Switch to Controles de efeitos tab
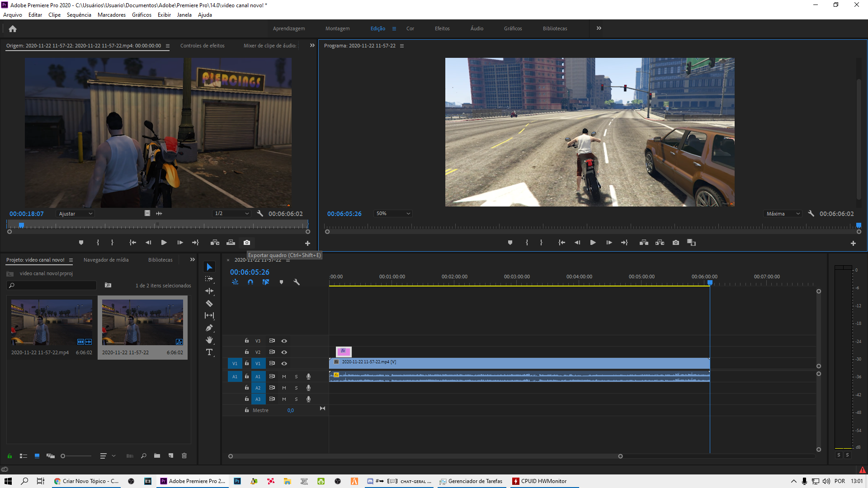Viewport: 868px width, 488px height. click(203, 46)
